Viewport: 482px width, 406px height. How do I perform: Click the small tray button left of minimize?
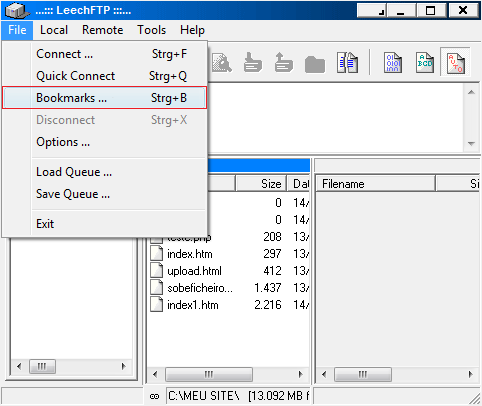pyautogui.click(x=372, y=11)
